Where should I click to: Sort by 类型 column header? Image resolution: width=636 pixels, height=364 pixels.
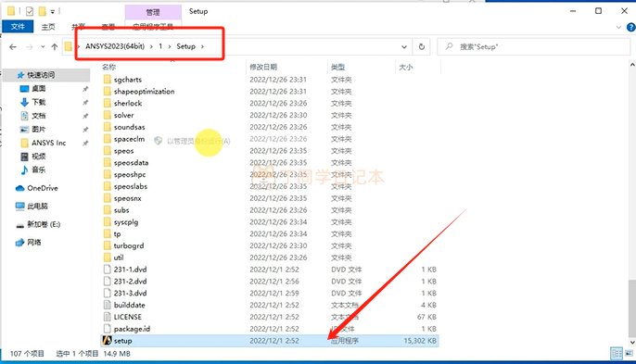coord(337,67)
